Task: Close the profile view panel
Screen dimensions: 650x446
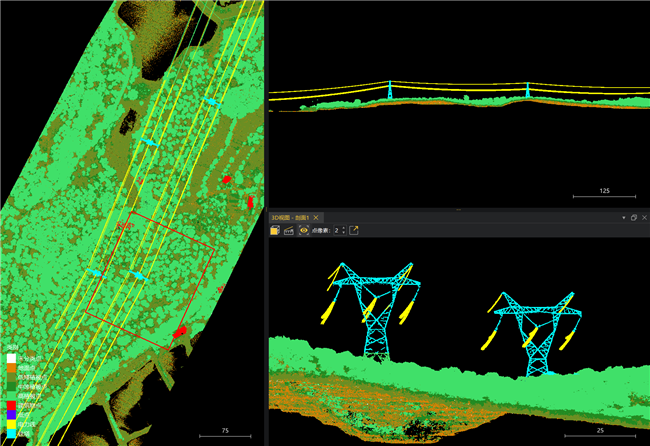Action: (643, 217)
